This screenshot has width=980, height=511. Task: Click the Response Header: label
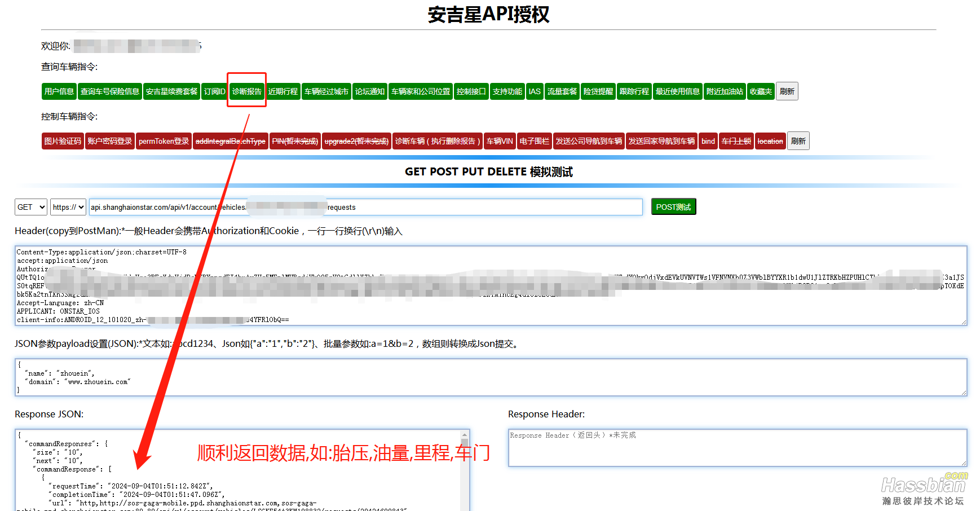point(546,414)
